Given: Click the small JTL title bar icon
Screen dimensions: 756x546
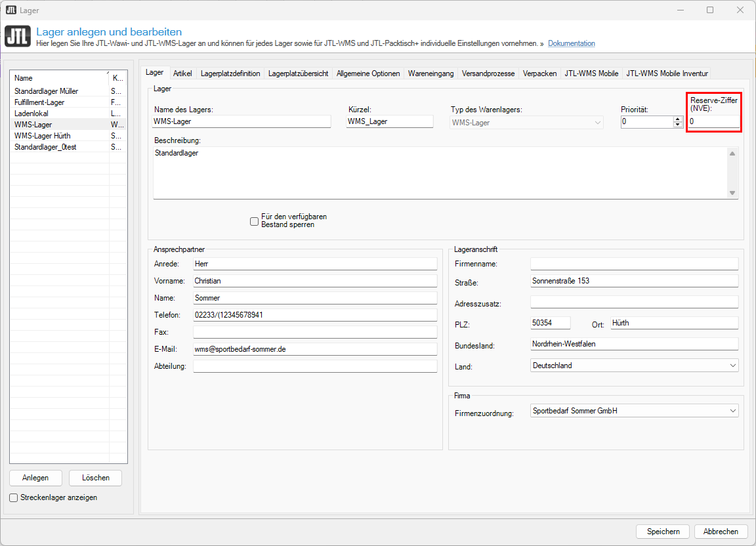Looking at the screenshot, I should tap(10, 10).
